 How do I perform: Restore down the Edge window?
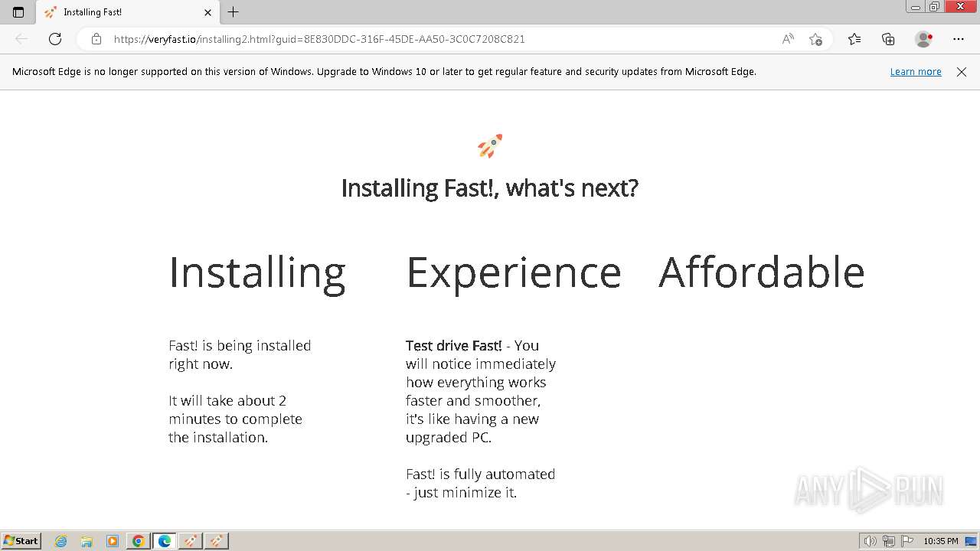(935, 7)
